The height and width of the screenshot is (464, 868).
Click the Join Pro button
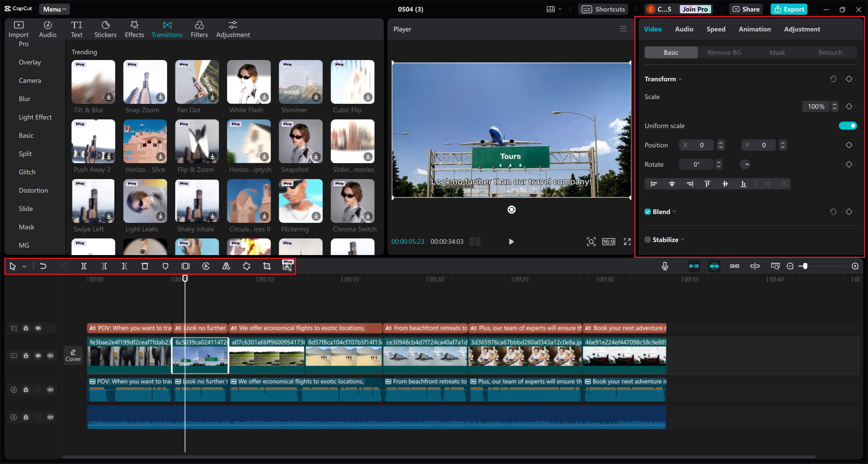pyautogui.click(x=695, y=9)
